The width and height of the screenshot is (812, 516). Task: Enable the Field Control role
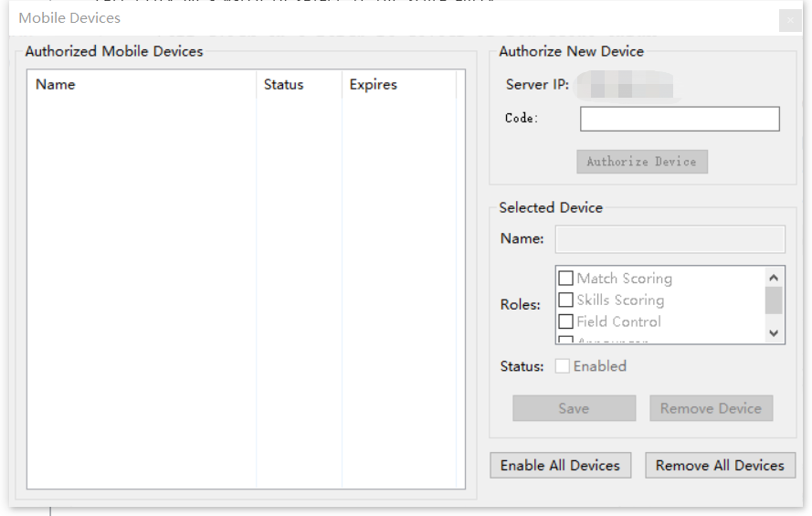(x=566, y=321)
